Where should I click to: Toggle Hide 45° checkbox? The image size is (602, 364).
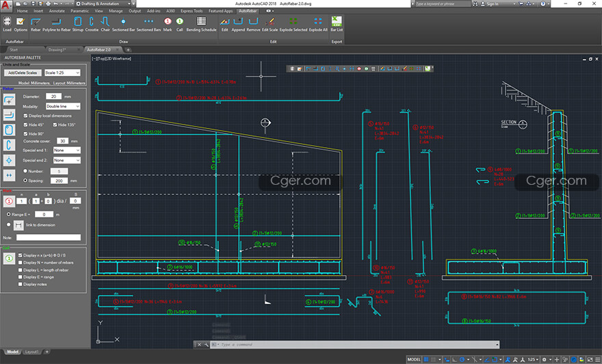tap(25, 125)
